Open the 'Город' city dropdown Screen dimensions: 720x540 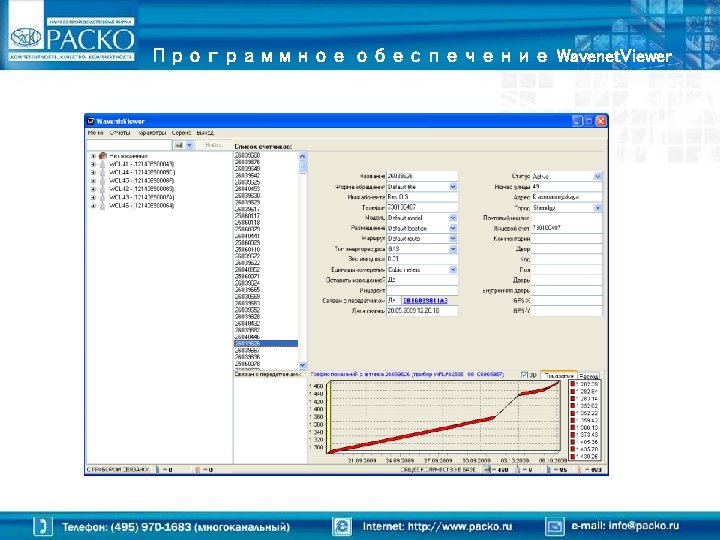(x=597, y=208)
